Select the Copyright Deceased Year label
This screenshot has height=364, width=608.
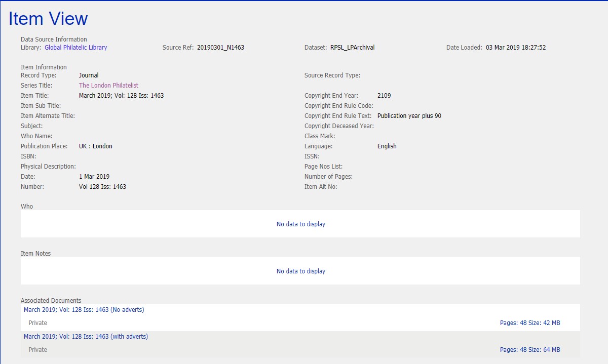pos(339,126)
